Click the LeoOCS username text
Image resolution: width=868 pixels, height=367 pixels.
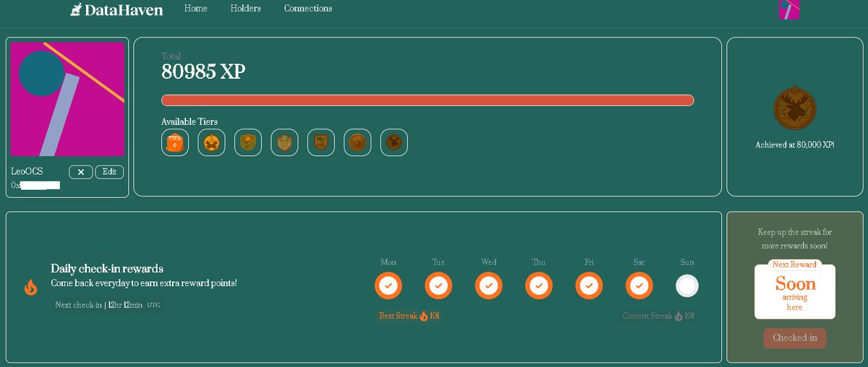click(27, 172)
